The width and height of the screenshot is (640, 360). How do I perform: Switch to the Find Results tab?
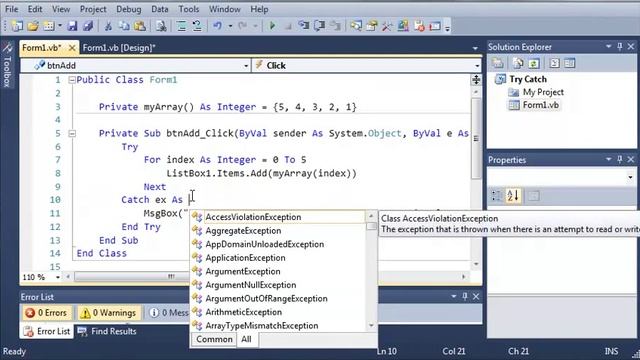107,331
